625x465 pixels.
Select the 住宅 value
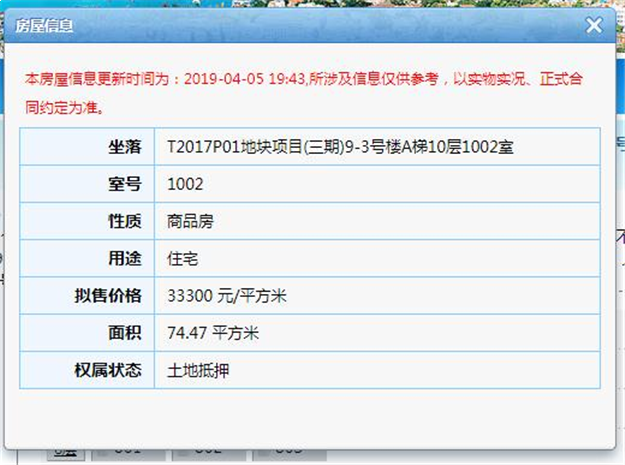(183, 259)
